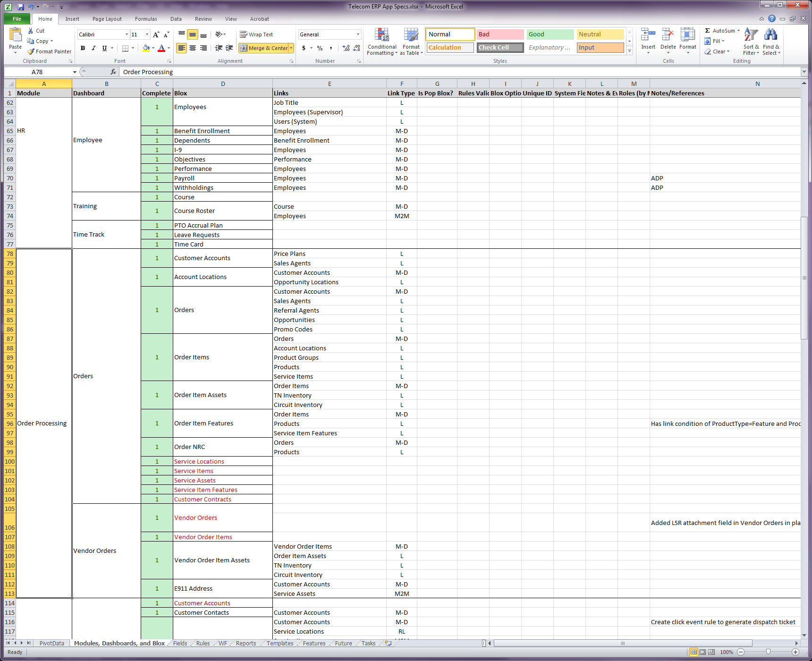Select the Format Painter brush
Image resolution: width=812 pixels, height=661 pixels.
pos(49,51)
